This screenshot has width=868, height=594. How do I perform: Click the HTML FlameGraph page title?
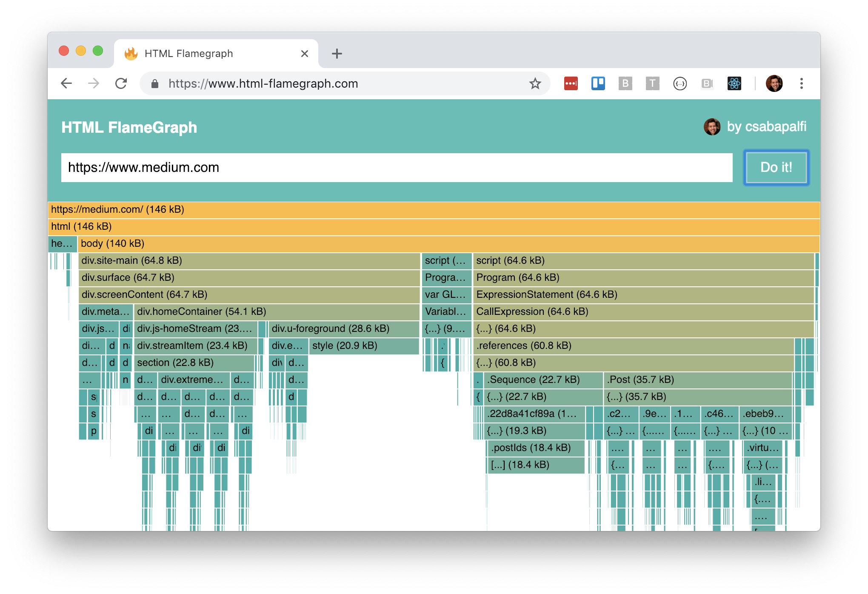point(129,127)
